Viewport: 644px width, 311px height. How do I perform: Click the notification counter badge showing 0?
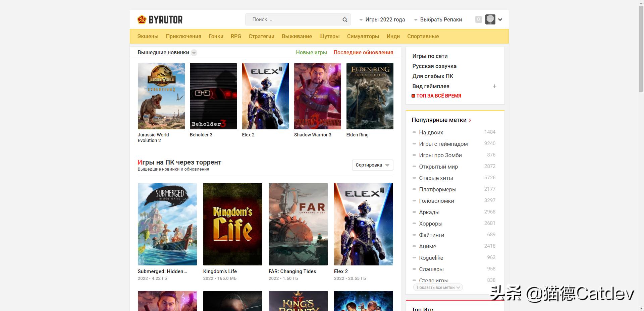point(479,19)
